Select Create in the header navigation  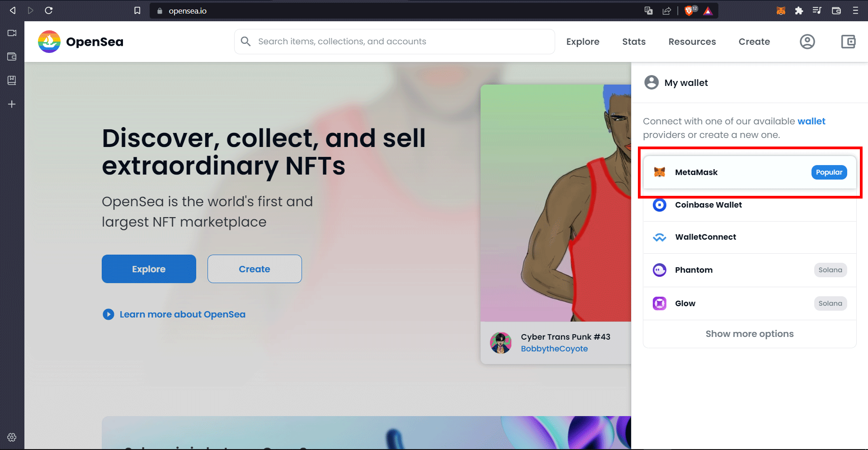point(754,42)
